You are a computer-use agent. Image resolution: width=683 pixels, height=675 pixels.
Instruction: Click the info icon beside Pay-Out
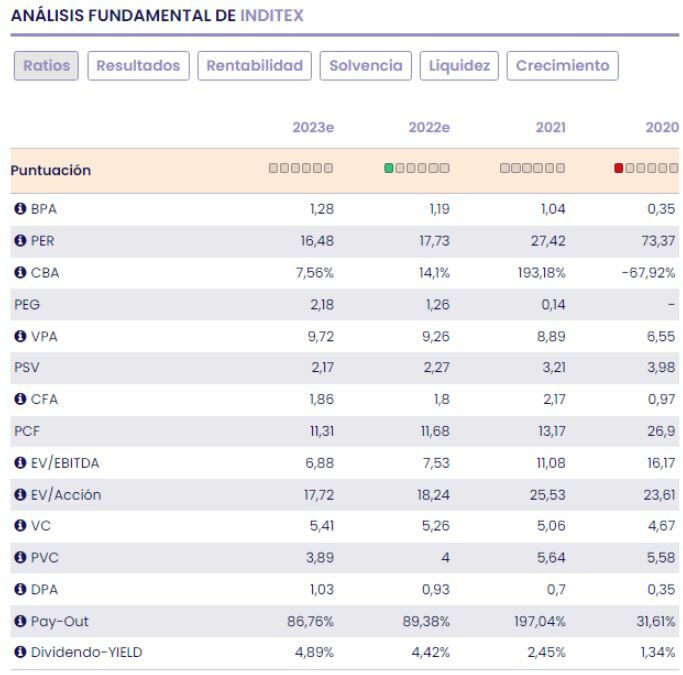(19, 621)
